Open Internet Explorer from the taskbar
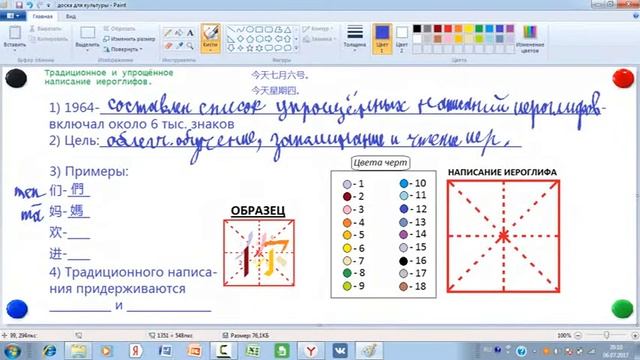The height and width of the screenshot is (360, 640). point(50,351)
